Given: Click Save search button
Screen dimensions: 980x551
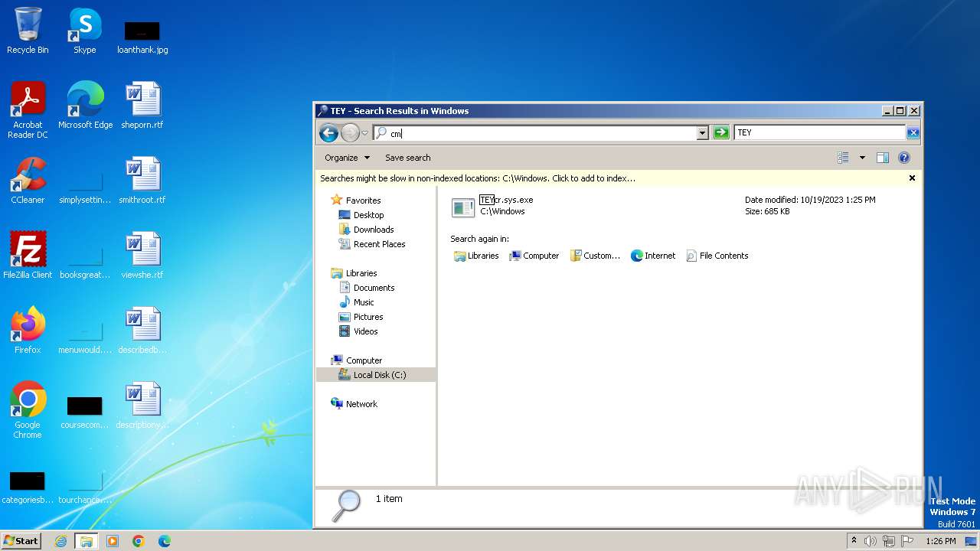Looking at the screenshot, I should click(407, 158).
